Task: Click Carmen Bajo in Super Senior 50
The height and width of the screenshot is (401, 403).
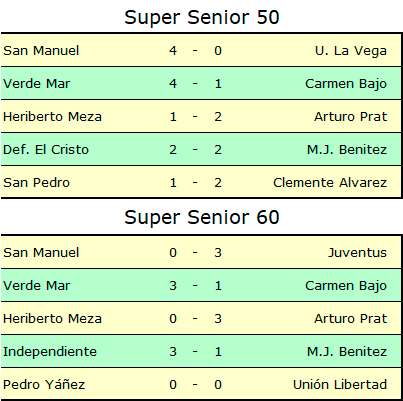Action: [346, 84]
